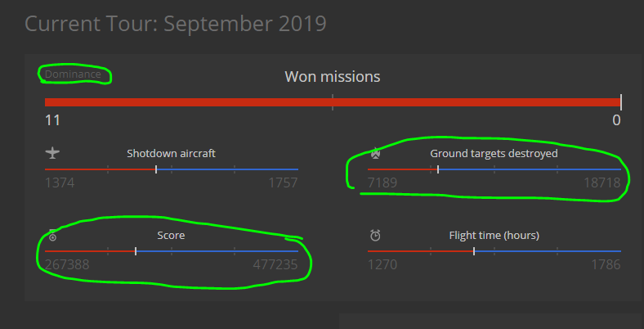Click the 11 won missions count
This screenshot has height=329, width=644.
52,120
